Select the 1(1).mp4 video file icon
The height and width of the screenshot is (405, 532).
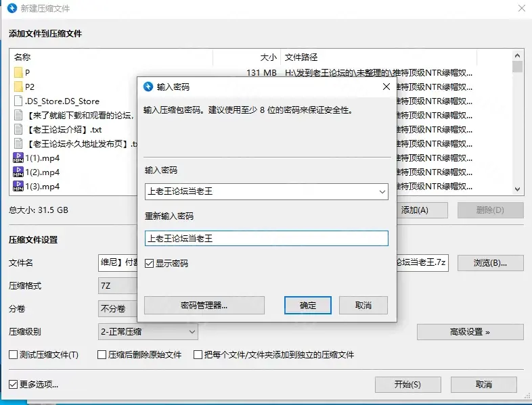(18, 158)
